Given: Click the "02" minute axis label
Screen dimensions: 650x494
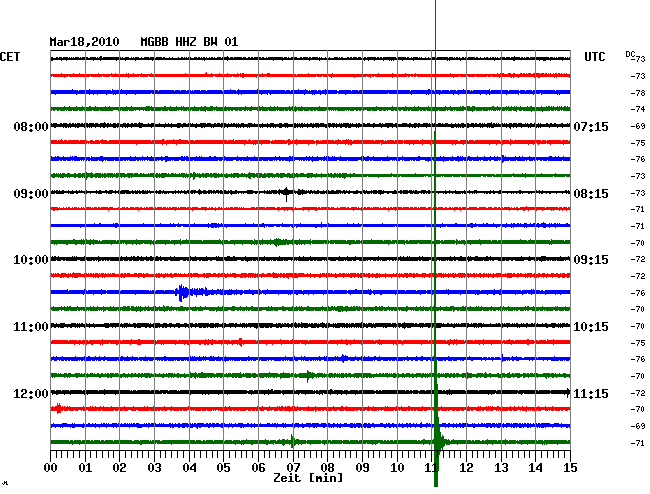Looking at the screenshot, I should click(x=119, y=468).
